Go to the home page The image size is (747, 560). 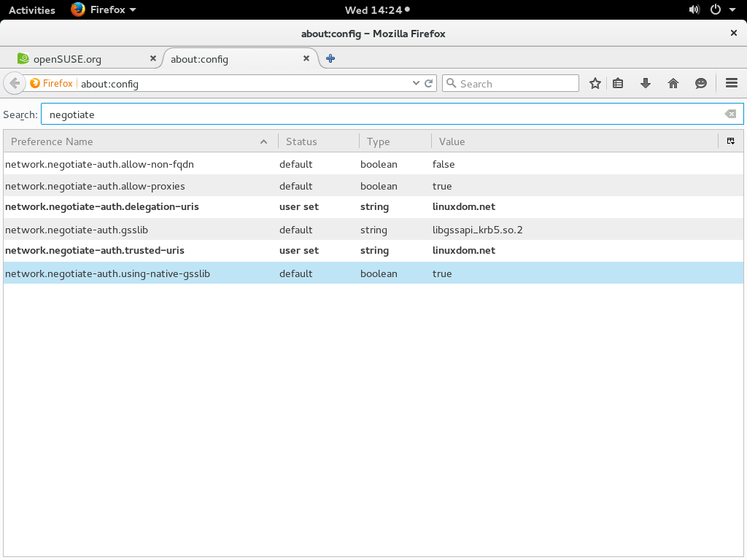click(x=673, y=83)
